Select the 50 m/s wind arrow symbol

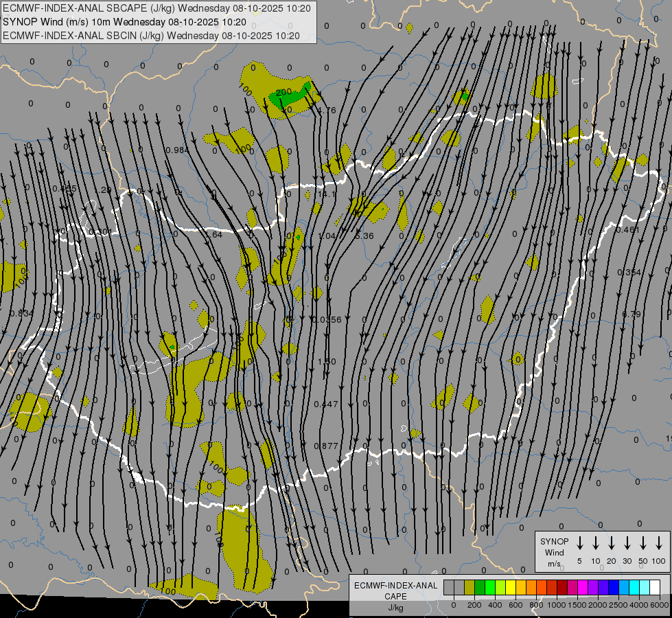(x=643, y=543)
